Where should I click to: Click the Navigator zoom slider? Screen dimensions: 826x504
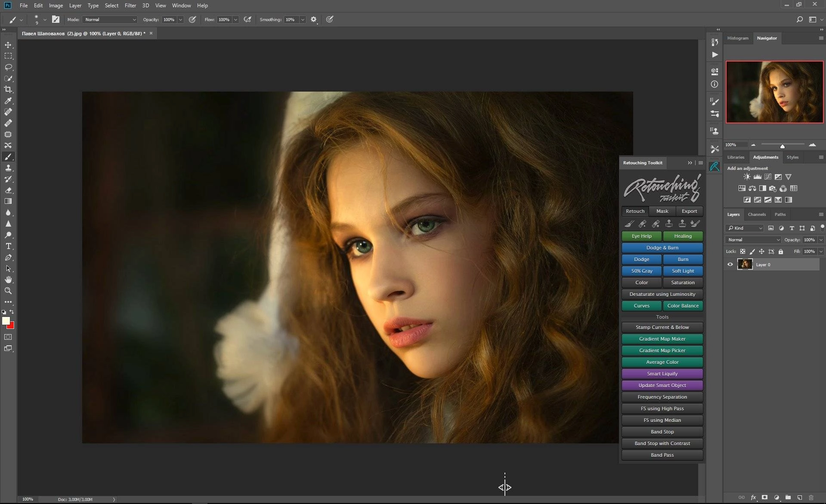coord(783,144)
